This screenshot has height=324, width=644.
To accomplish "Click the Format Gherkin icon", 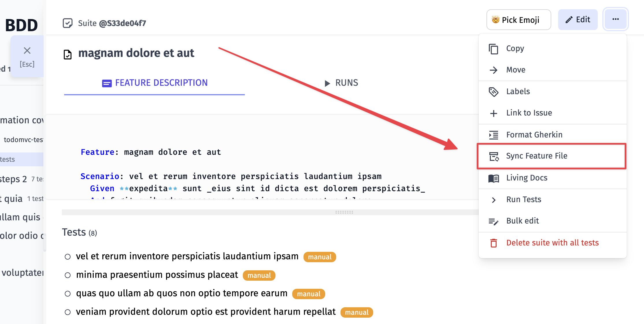I will 493,134.
